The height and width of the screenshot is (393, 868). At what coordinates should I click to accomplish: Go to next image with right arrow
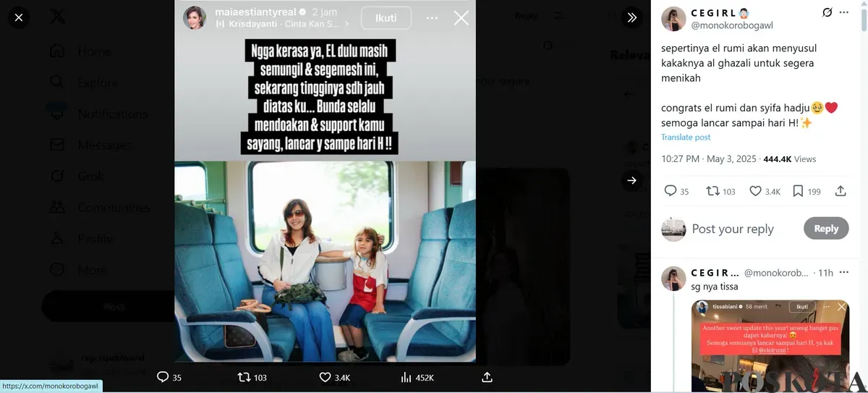tap(631, 180)
